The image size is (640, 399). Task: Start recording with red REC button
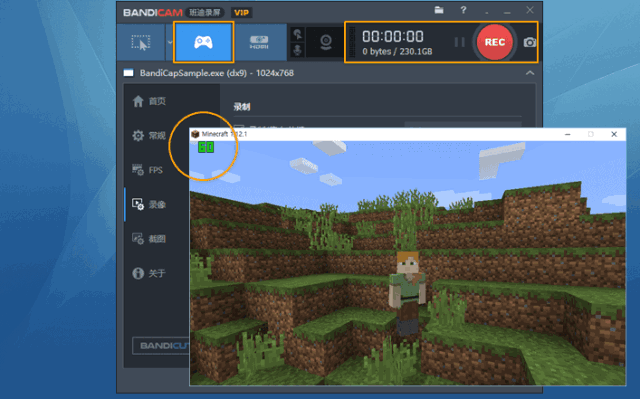[495, 42]
